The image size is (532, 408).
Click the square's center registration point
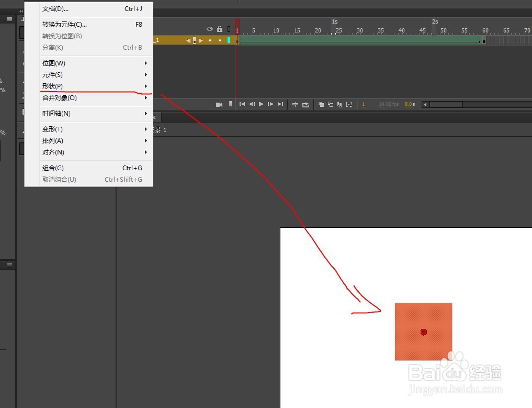pos(423,332)
